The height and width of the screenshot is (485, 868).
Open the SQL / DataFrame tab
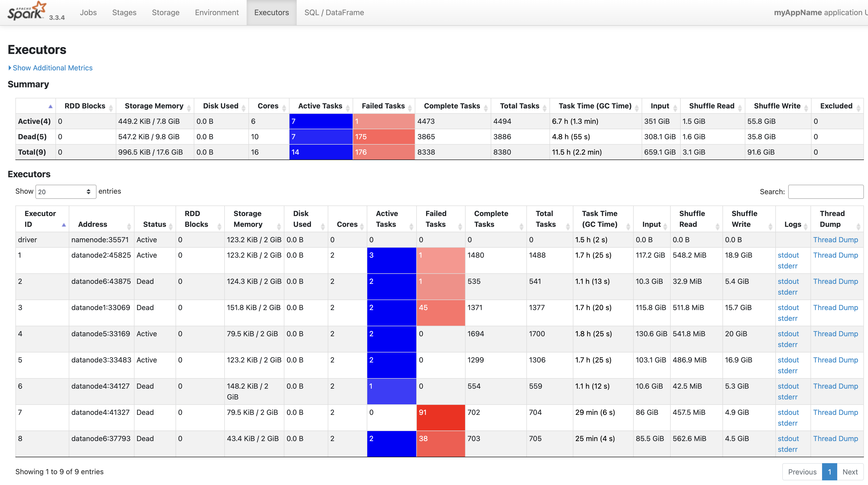pos(334,13)
